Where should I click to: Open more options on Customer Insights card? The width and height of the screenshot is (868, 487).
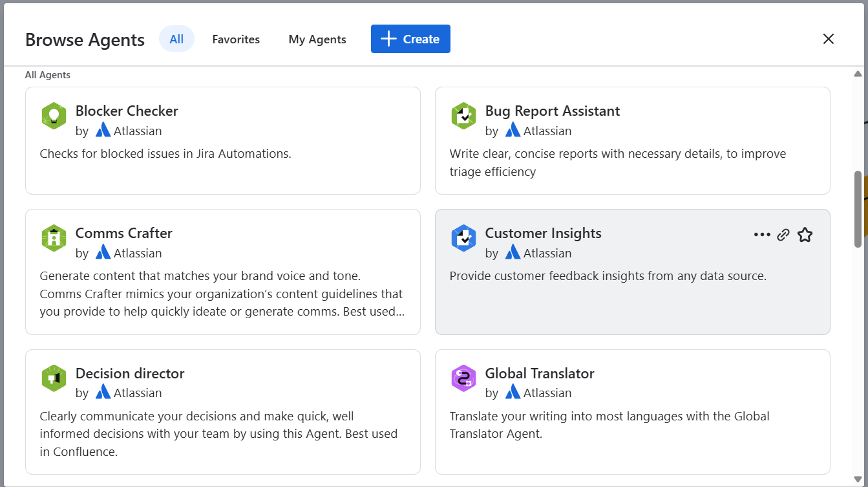[x=762, y=235]
